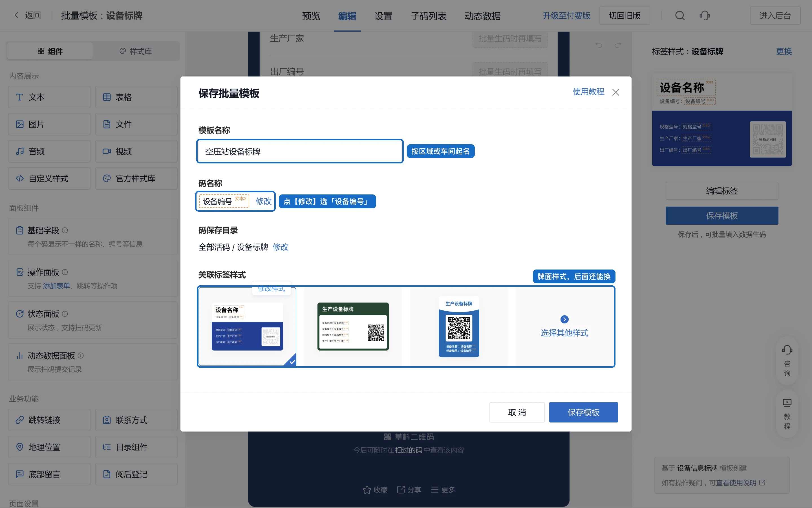Select the blue 设备名称 label style thumbnail
Image resolution: width=812 pixels, height=508 pixels.
click(x=247, y=327)
